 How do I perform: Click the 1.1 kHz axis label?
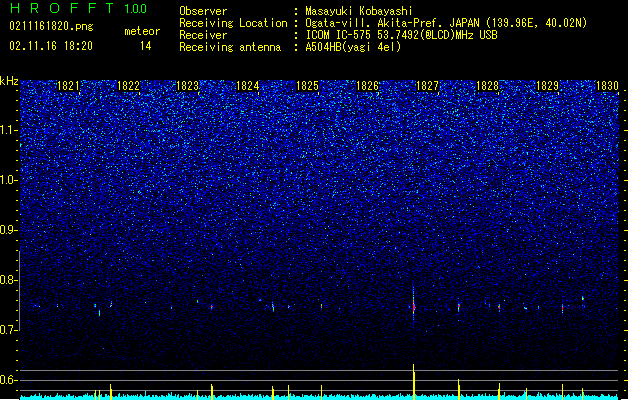click(9, 130)
